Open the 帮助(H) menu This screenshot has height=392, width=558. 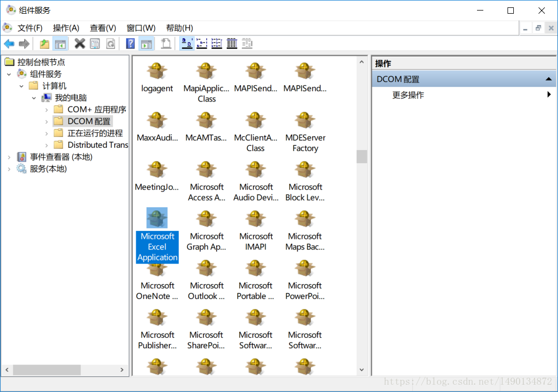[179, 28]
